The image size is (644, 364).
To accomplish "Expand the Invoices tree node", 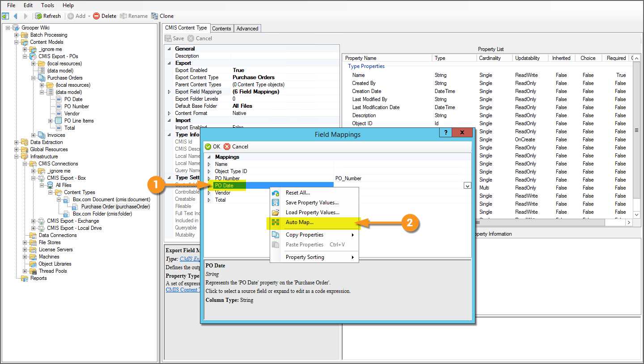I will pos(34,135).
